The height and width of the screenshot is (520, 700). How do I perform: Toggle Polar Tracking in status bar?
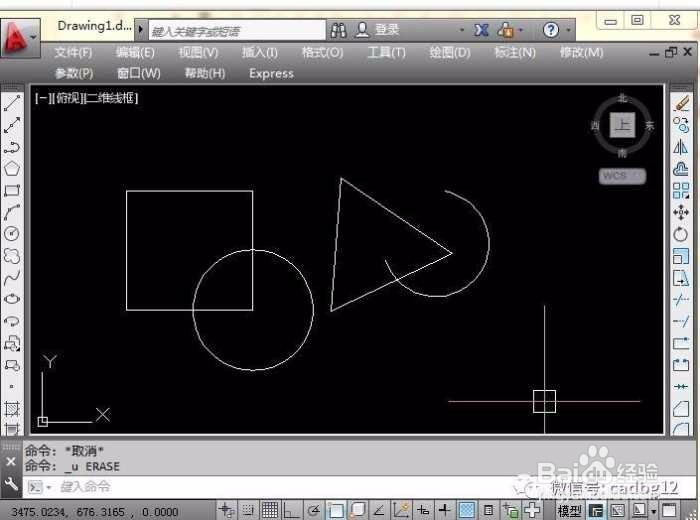314,510
